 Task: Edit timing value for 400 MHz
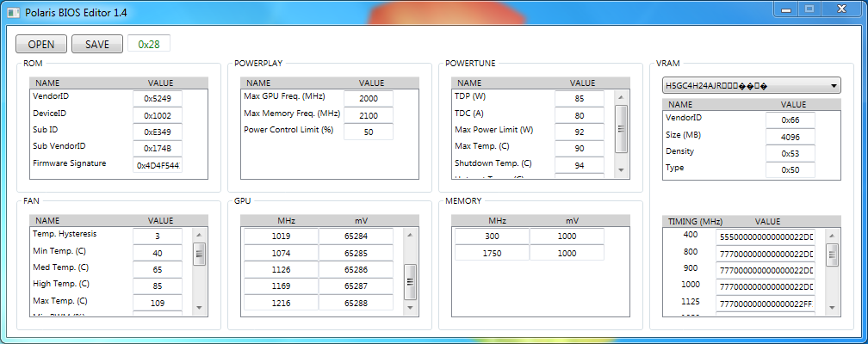point(766,236)
